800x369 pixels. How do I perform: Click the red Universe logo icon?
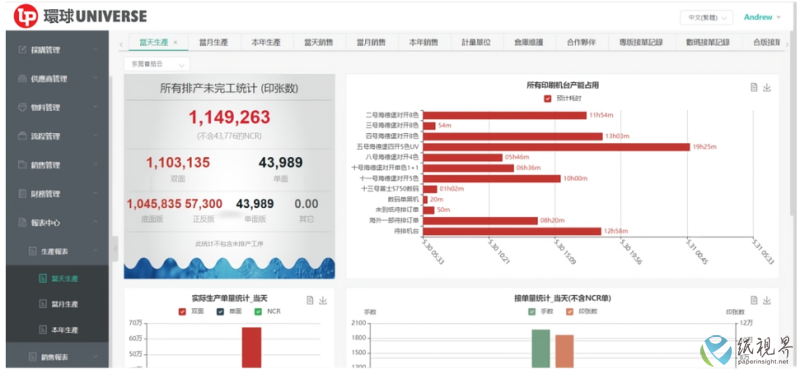point(26,16)
